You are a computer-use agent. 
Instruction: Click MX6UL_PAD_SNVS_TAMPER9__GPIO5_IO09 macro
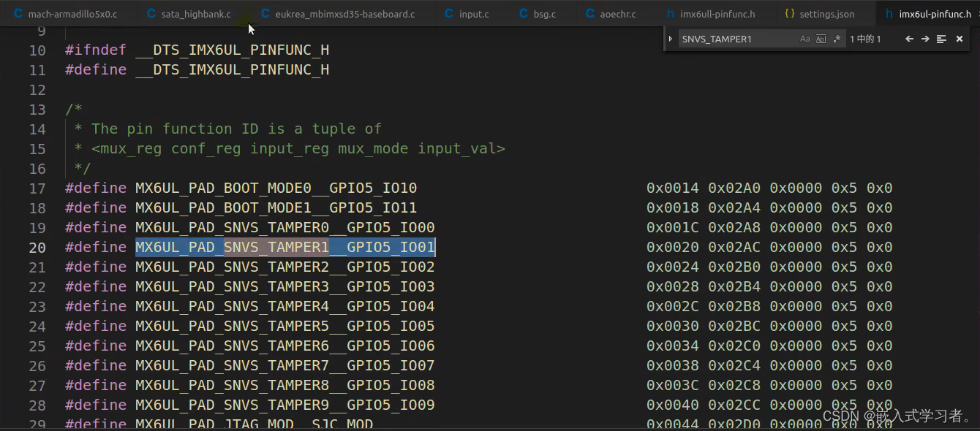285,405
